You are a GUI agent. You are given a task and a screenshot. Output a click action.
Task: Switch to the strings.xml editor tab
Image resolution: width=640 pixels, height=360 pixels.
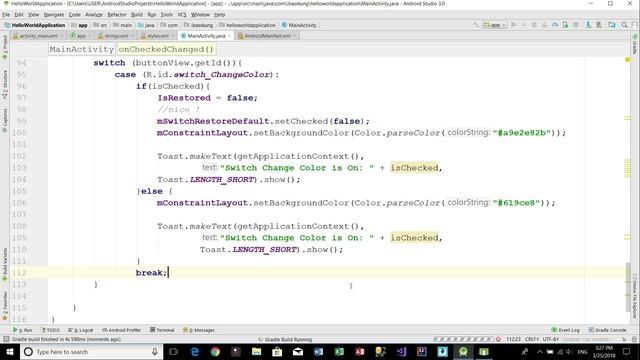(x=115, y=36)
